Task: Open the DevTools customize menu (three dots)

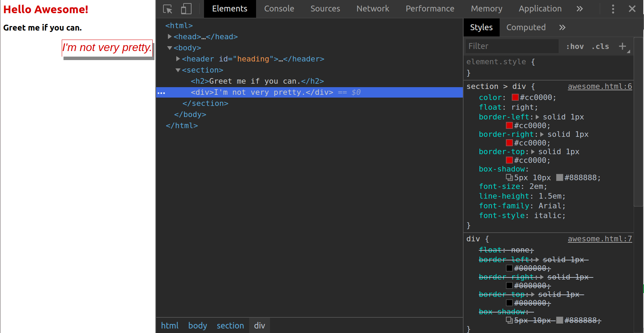Action: pyautogui.click(x=613, y=9)
